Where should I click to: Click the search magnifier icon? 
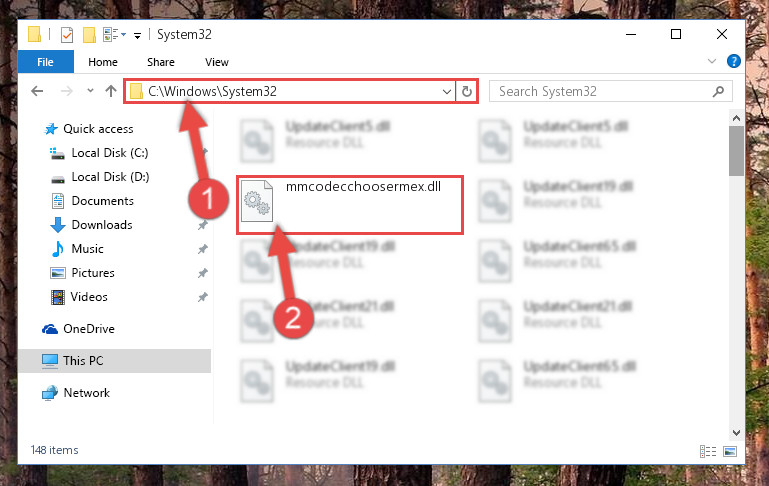(x=718, y=91)
